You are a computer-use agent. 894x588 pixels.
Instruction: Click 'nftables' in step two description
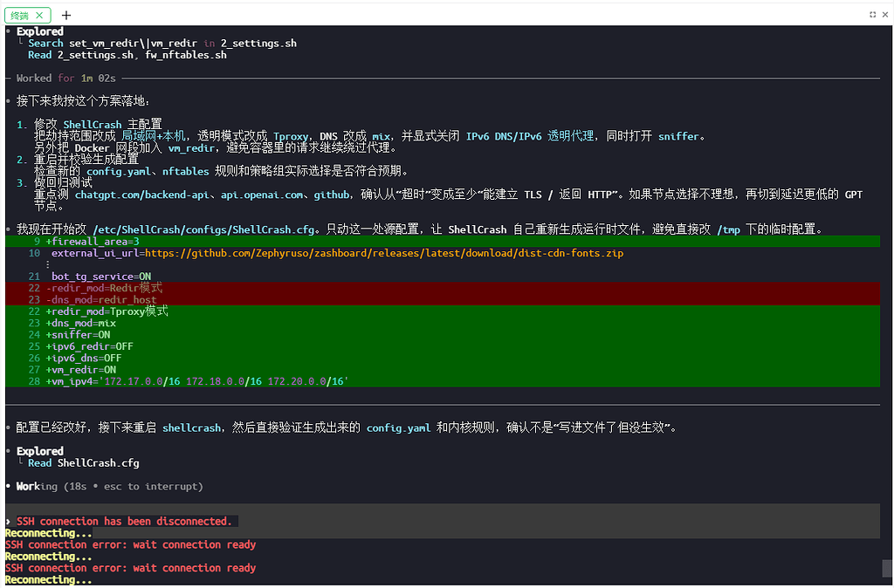[x=186, y=171]
